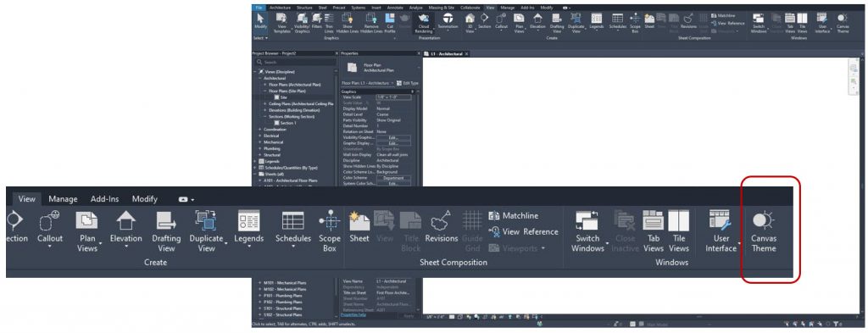Click the Edit Type button in Properties
This screenshot has height=333, width=868.
[x=408, y=82]
